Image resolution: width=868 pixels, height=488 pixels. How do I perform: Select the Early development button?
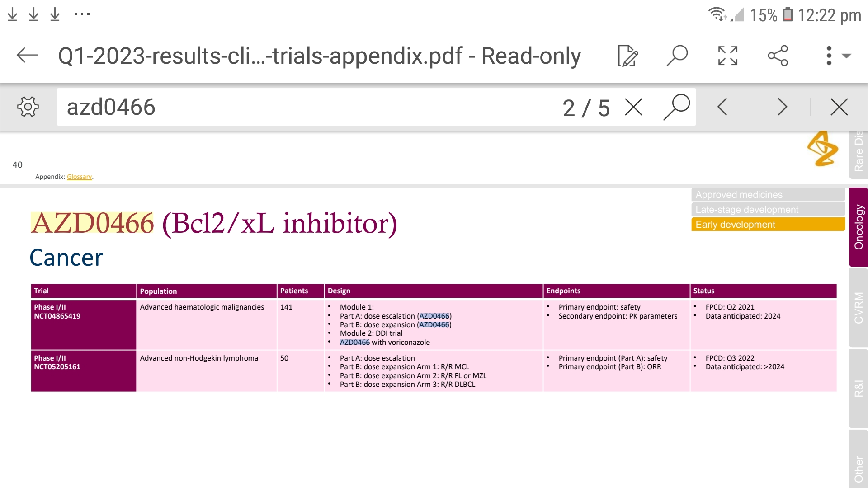tap(768, 225)
